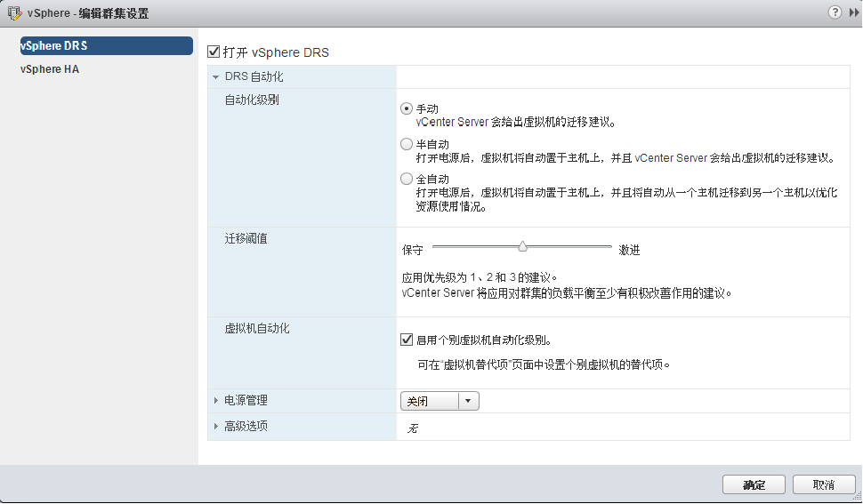Click the resize grip at the dialog corner
Image resolution: width=863 pixels, height=504 pixels.
(857, 496)
